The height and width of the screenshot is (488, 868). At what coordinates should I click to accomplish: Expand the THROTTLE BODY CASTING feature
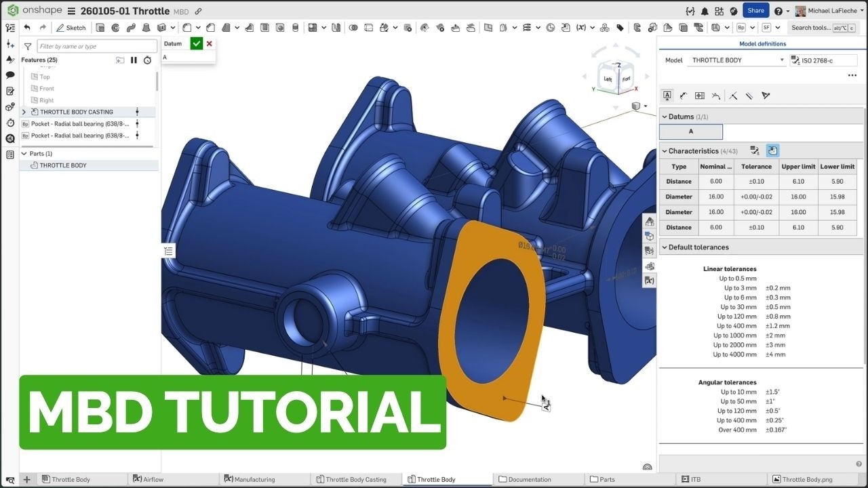(x=24, y=112)
